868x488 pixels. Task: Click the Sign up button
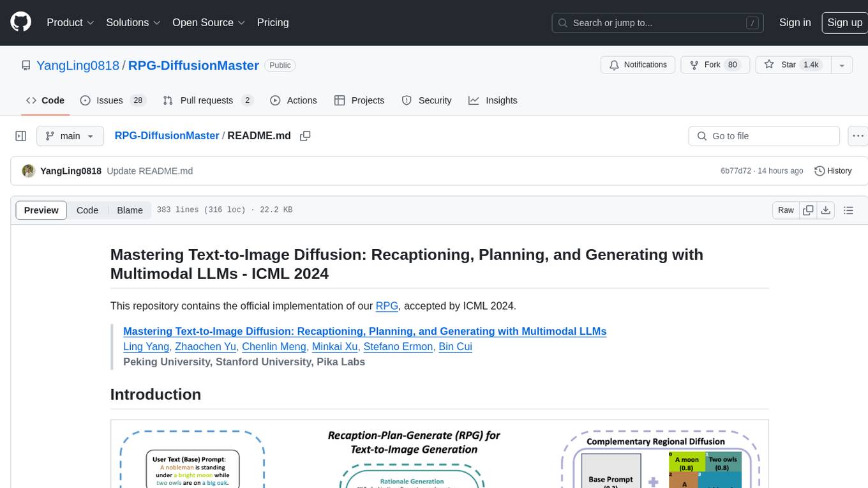click(x=844, y=22)
